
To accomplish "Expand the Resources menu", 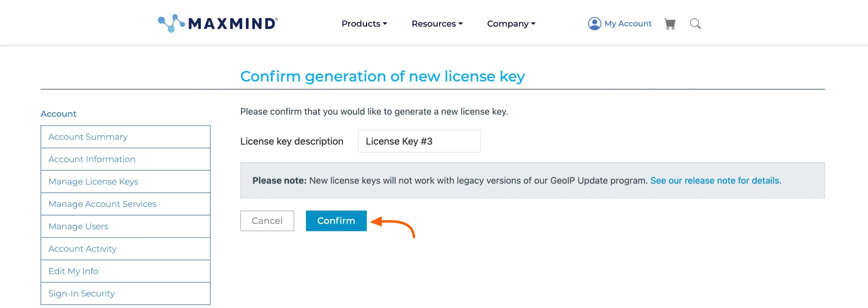I will tap(437, 23).
